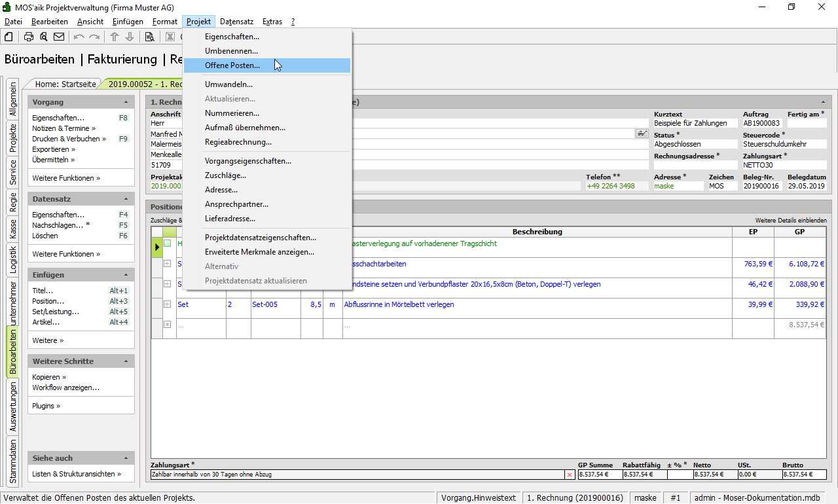This screenshot has width=838, height=504.
Task: Click Weitere Details einblenden link
Action: [x=790, y=221]
